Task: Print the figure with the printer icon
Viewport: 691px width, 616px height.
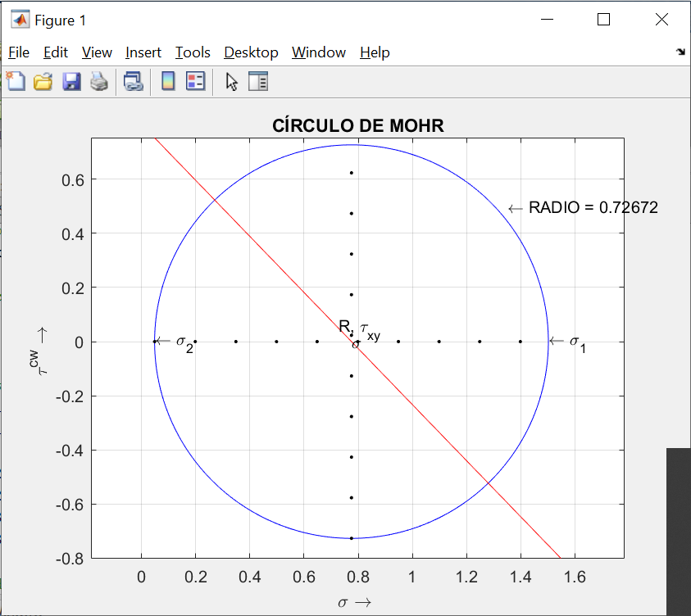Action: [x=98, y=81]
